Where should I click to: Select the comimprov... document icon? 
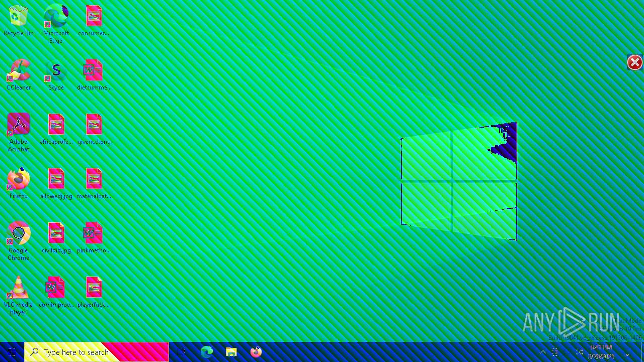tap(56, 293)
